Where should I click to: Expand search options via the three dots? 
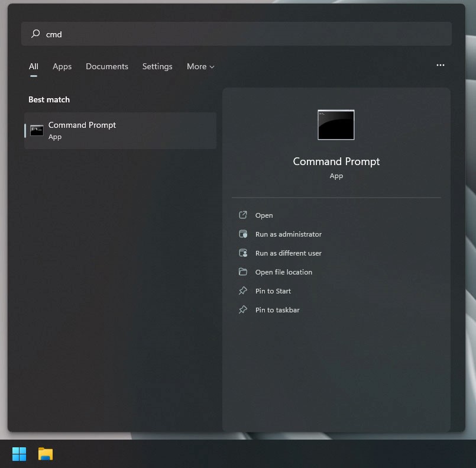pos(440,66)
